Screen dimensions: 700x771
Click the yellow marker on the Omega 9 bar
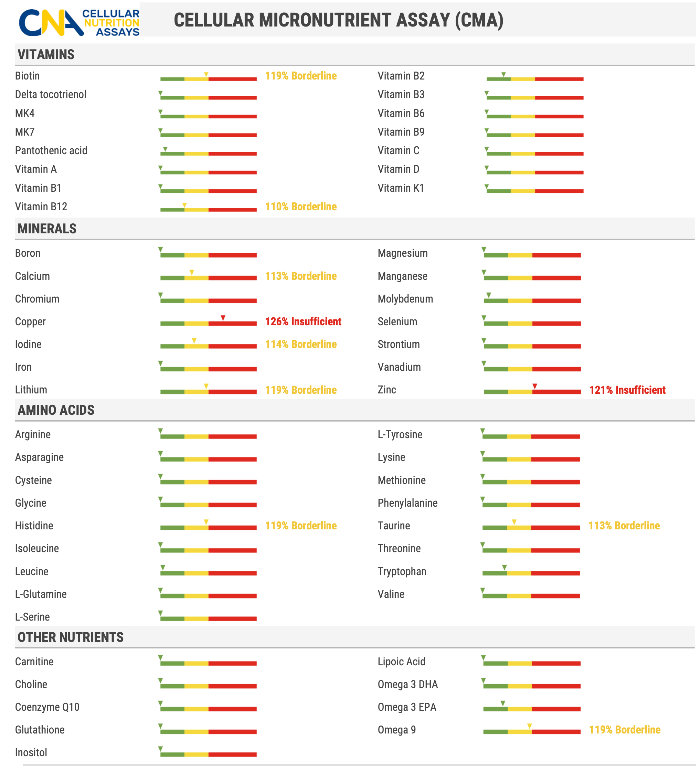click(529, 726)
